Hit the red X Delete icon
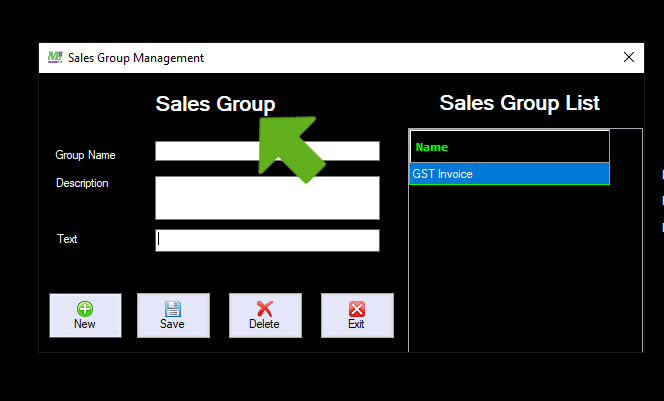The image size is (664, 401). pyautogui.click(x=264, y=309)
